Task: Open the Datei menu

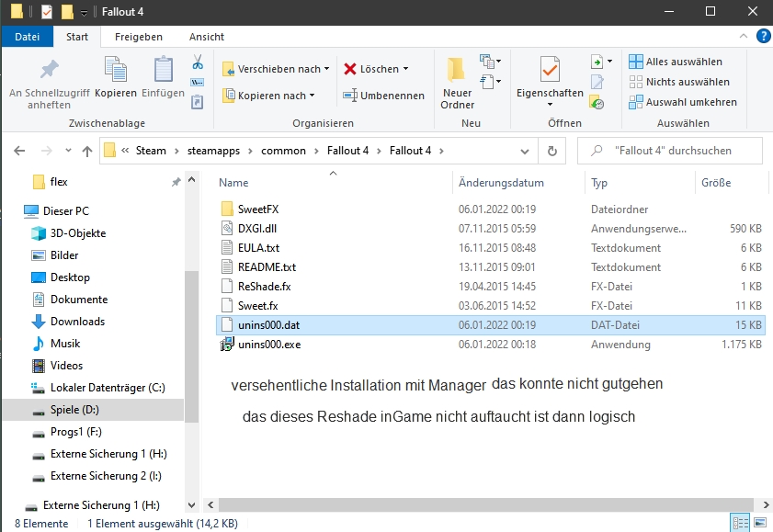Action: click(28, 37)
